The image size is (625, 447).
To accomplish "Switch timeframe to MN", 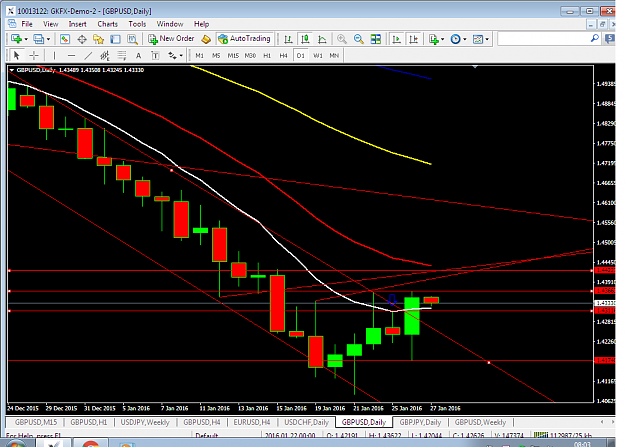I will (334, 55).
